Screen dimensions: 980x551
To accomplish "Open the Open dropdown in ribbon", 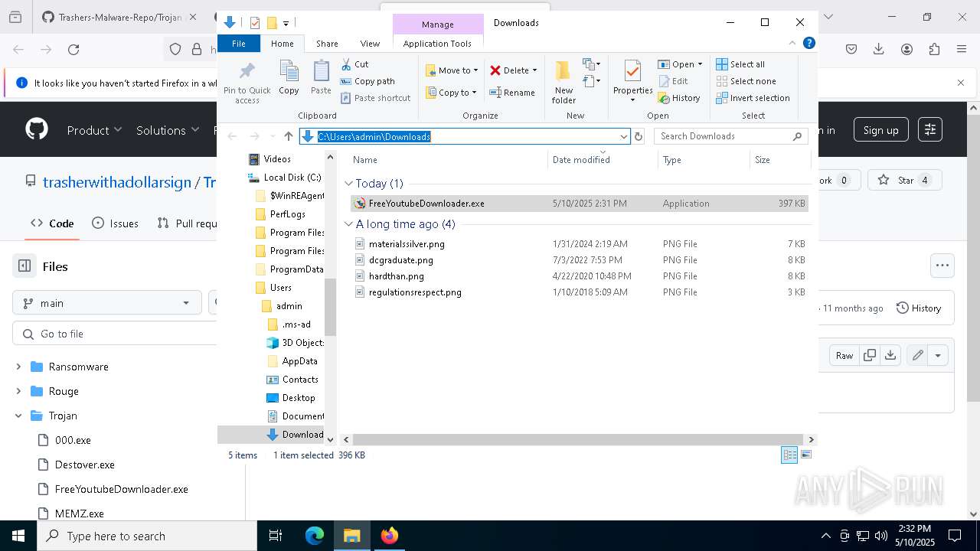I will point(680,64).
